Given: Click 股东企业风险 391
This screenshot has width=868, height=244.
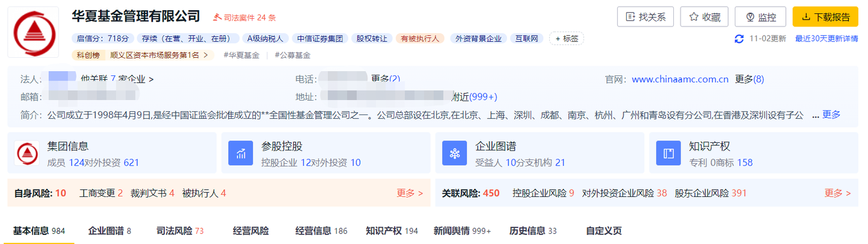Looking at the screenshot, I should pyautogui.click(x=711, y=193).
